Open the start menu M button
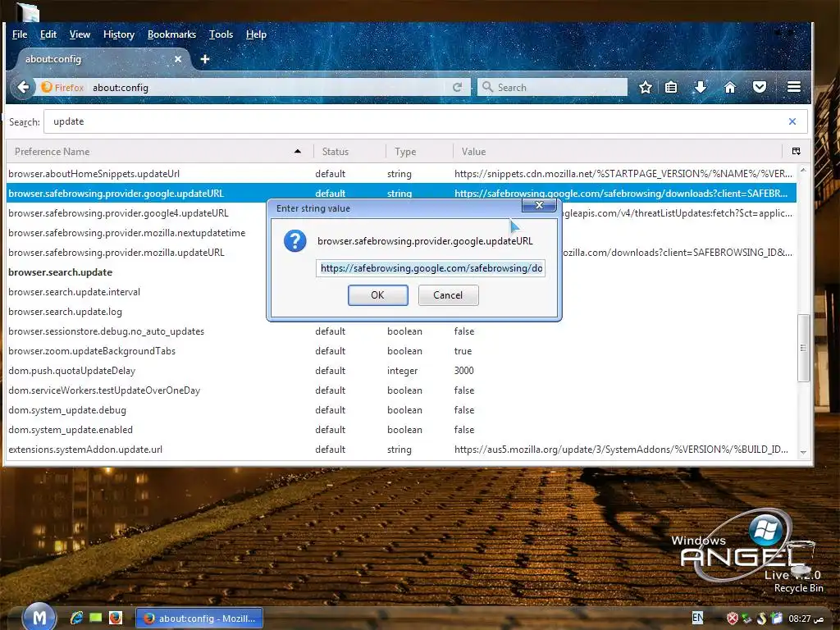The image size is (840, 630). (39, 617)
